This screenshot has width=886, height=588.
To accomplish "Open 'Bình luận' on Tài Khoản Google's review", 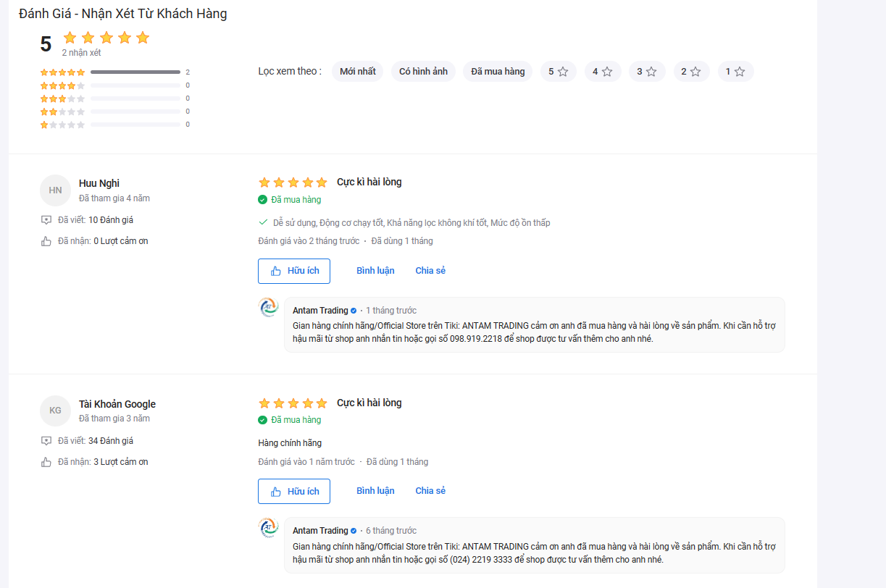I will (x=375, y=491).
